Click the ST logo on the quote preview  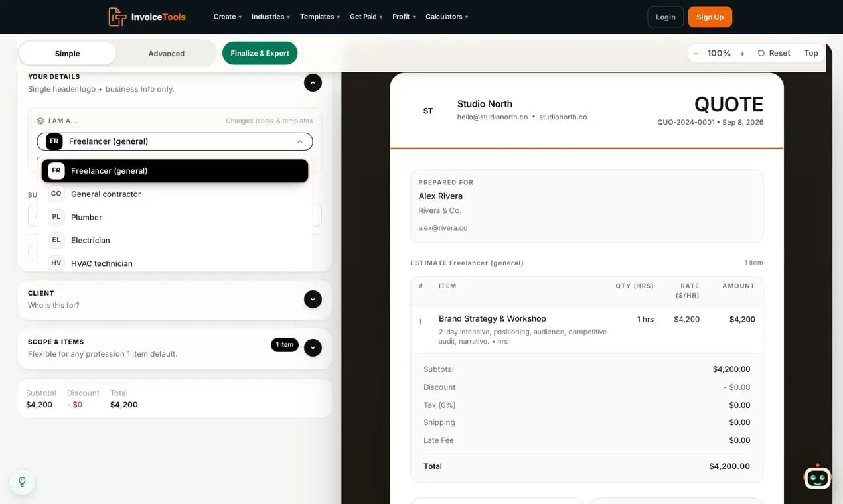pos(428,111)
